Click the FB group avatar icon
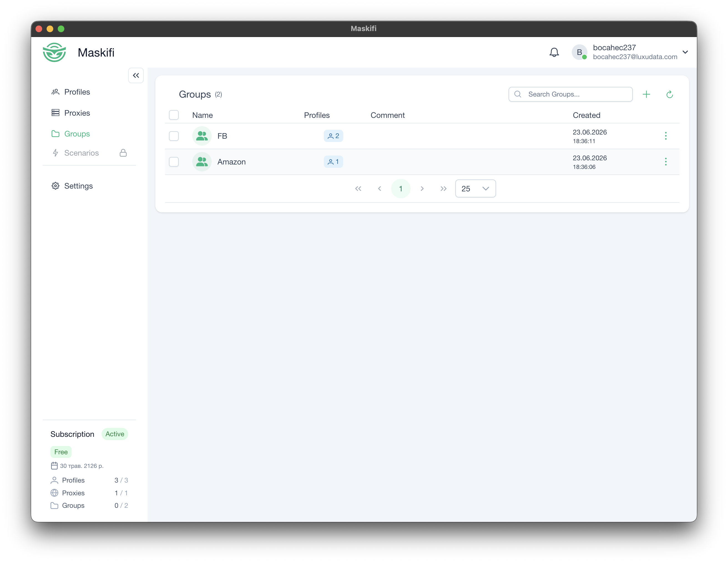Viewport: 728px width, 563px height. (202, 136)
